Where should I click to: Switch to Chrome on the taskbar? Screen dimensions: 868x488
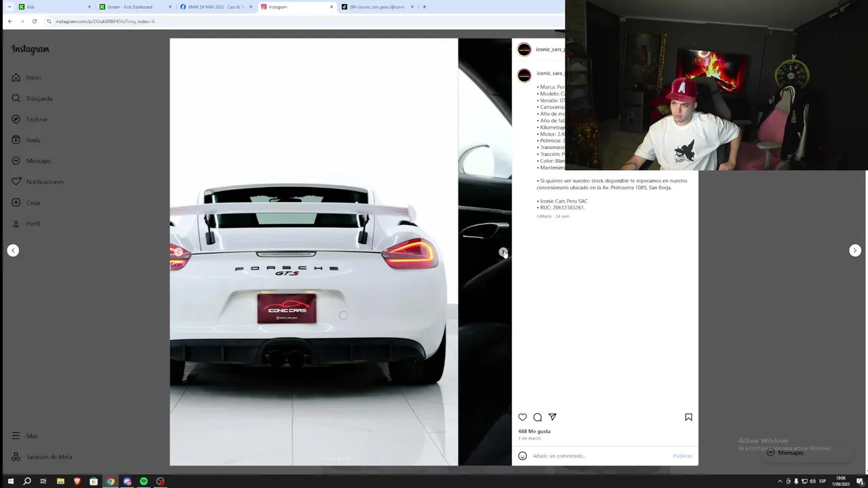tap(111, 481)
